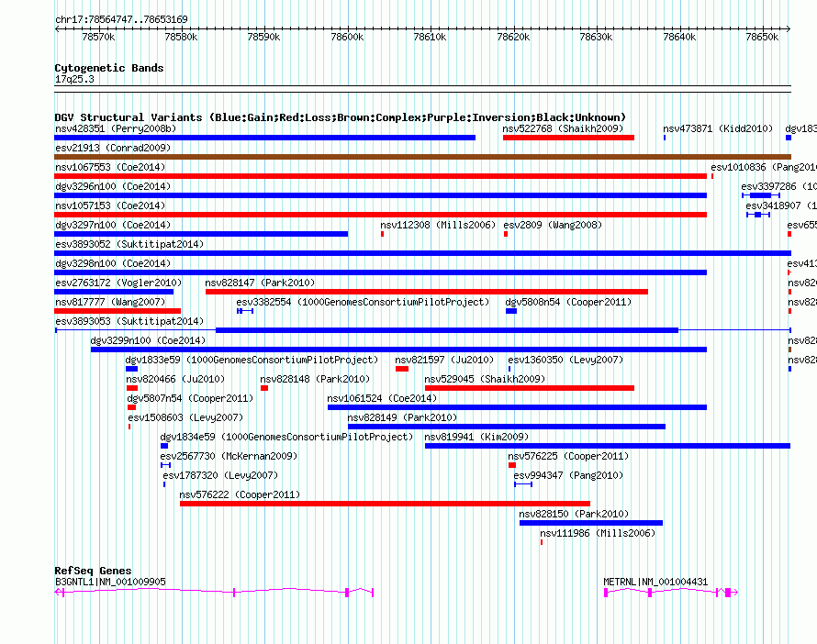Click nsv1057153 (Coe2014) variant label
The width and height of the screenshot is (817, 644).
click(110, 205)
